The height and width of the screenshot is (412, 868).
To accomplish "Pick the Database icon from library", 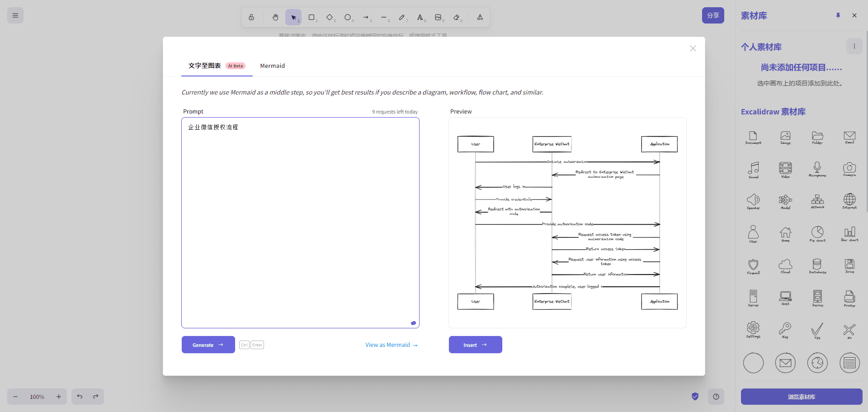I will [817, 266].
